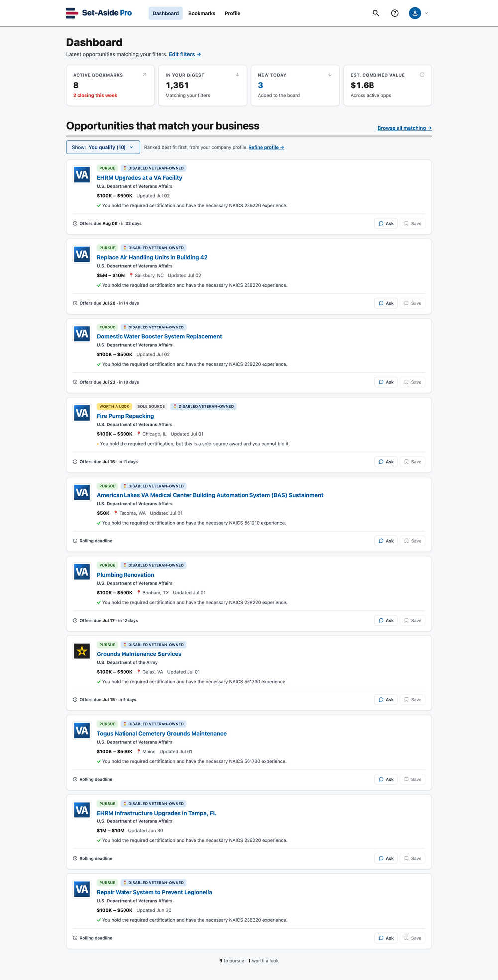Open the Edit filters link
This screenshot has height=980, width=498.
pyautogui.click(x=185, y=54)
